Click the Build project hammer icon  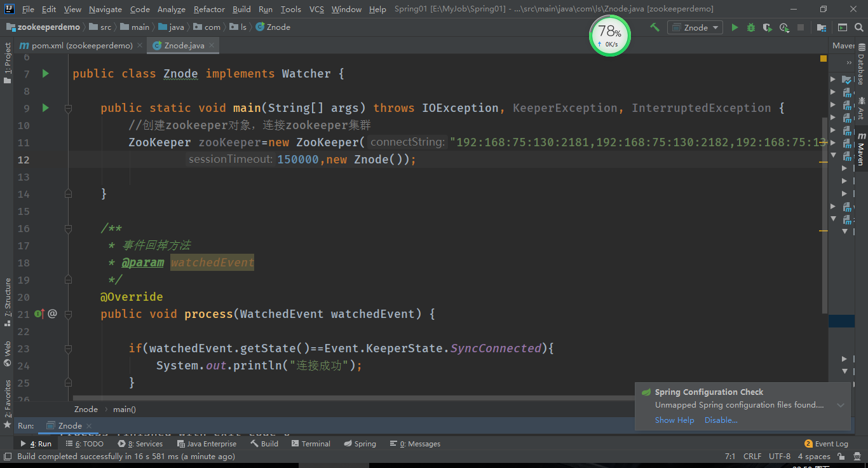pos(654,27)
